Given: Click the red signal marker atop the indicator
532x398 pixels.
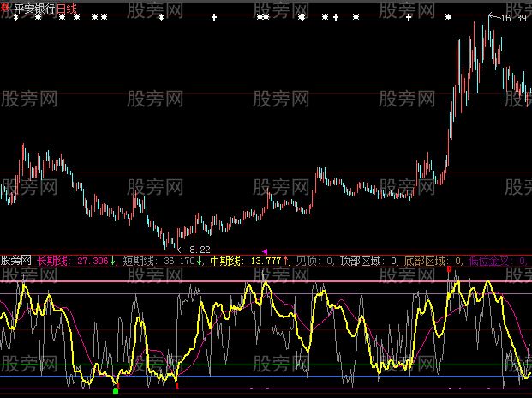Looking at the screenshot, I should (x=449, y=269).
